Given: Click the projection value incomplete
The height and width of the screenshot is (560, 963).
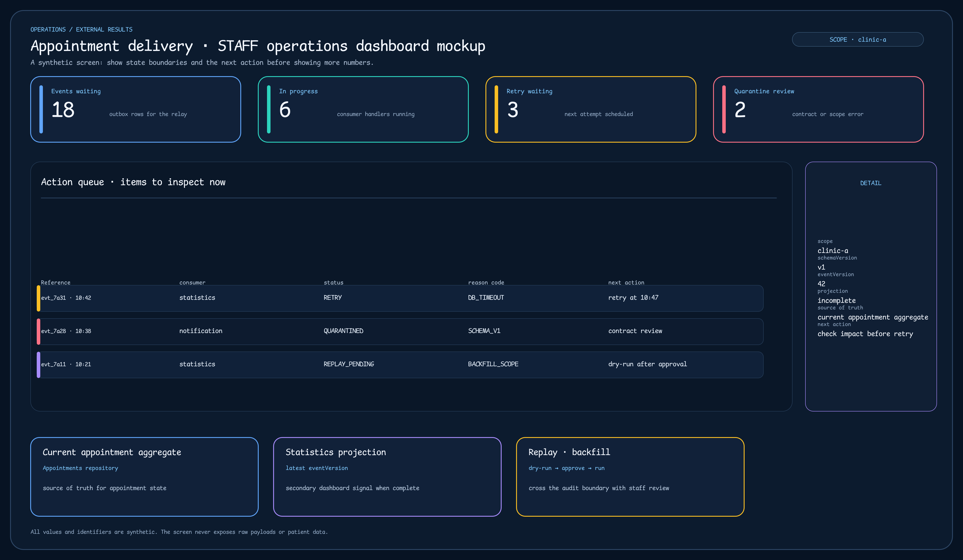Looking at the screenshot, I should [837, 301].
